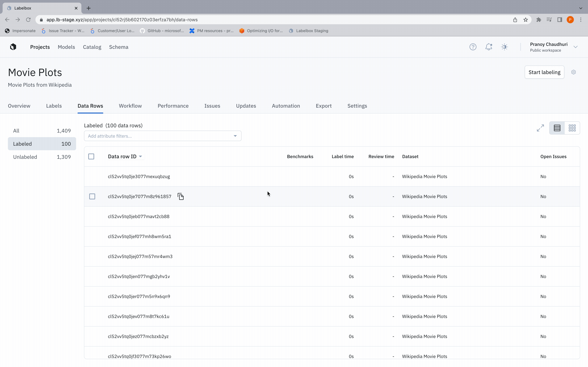Open the notifications bell icon
The width and height of the screenshot is (588, 367).
(x=488, y=47)
